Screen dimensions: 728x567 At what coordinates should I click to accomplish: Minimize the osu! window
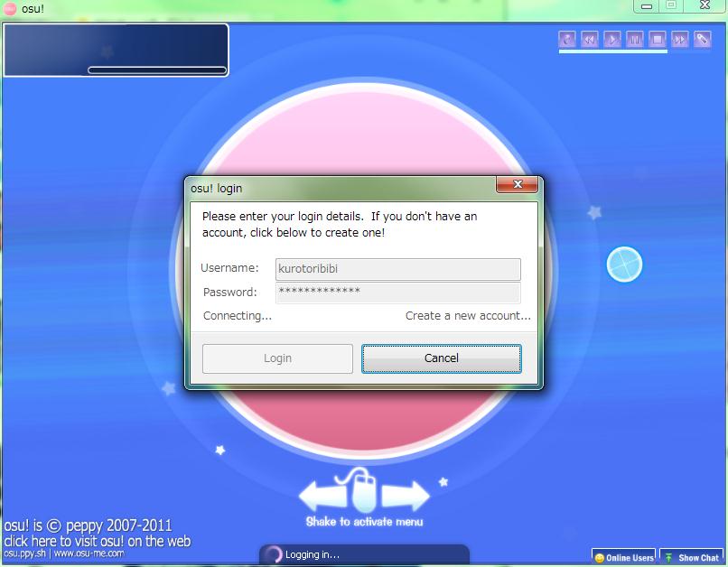647,6
